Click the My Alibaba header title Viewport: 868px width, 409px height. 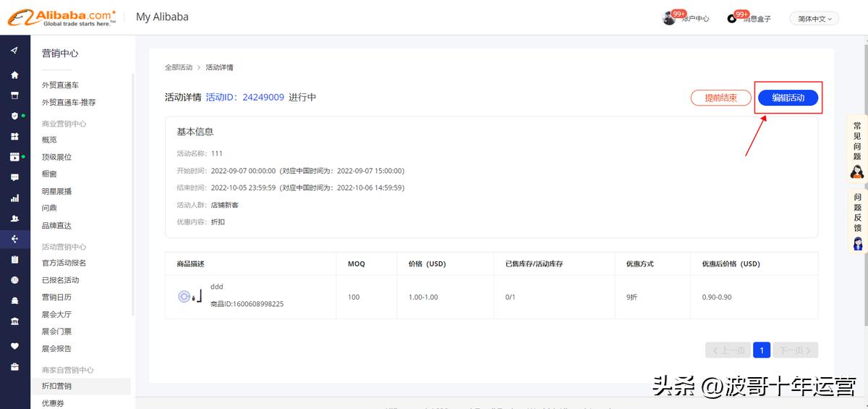(x=162, y=17)
